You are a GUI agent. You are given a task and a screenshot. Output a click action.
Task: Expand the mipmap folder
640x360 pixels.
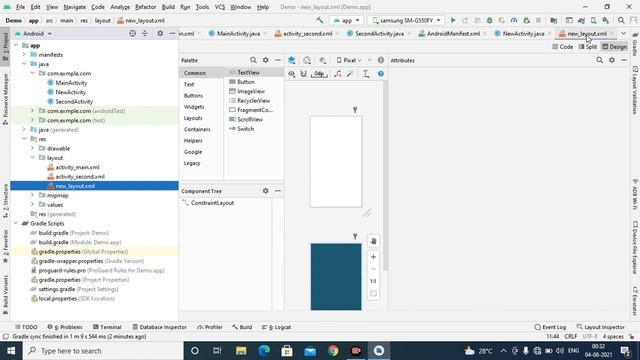pos(32,196)
